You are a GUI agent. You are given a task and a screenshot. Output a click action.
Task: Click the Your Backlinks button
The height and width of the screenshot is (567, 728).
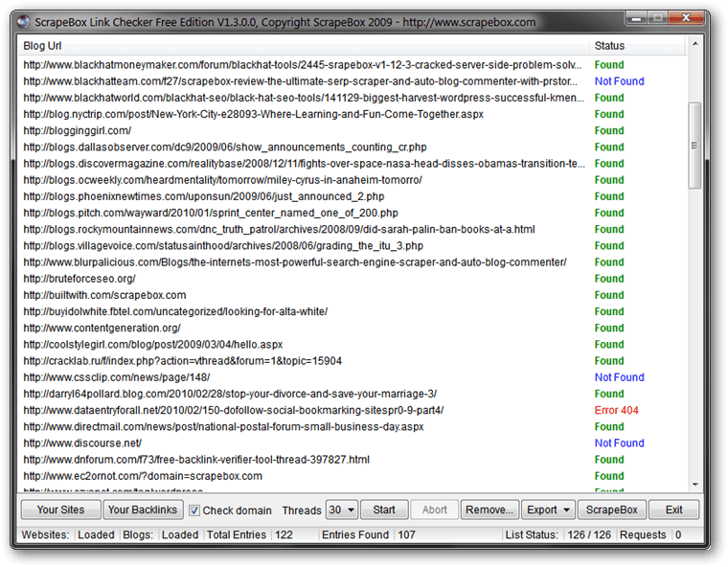point(142,510)
